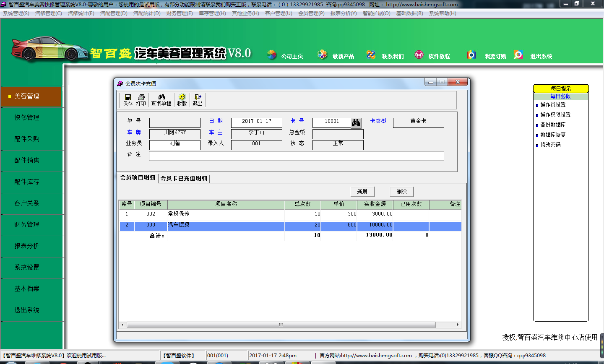Click the Exit (退出) toolbar icon
604x364 pixels.
[x=198, y=100]
